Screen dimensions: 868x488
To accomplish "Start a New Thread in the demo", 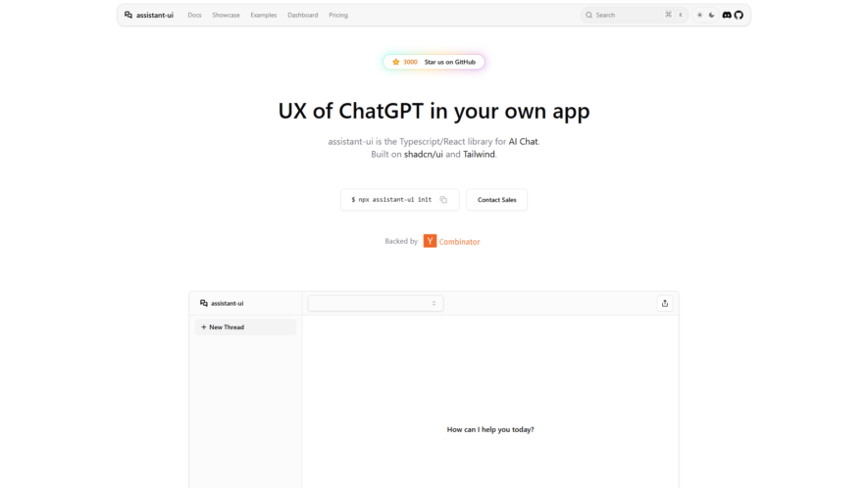I will [245, 327].
